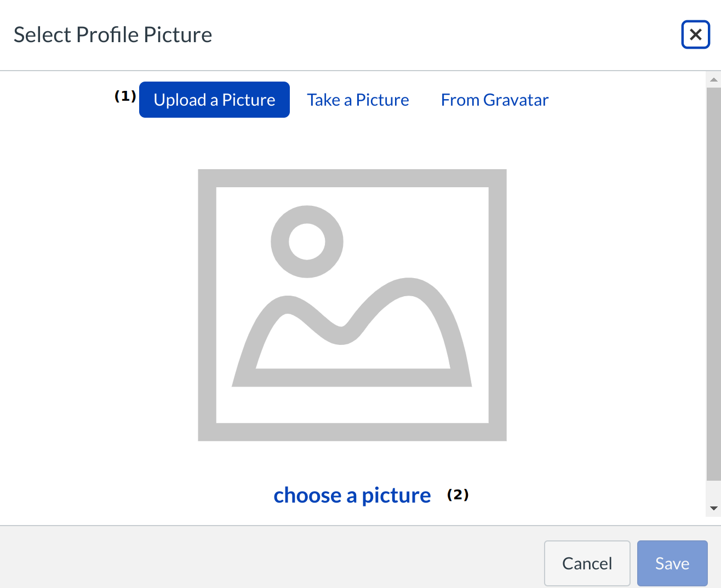Viewport: 721px width, 588px height.
Task: Select the From Gravatar tab
Action: tap(494, 100)
